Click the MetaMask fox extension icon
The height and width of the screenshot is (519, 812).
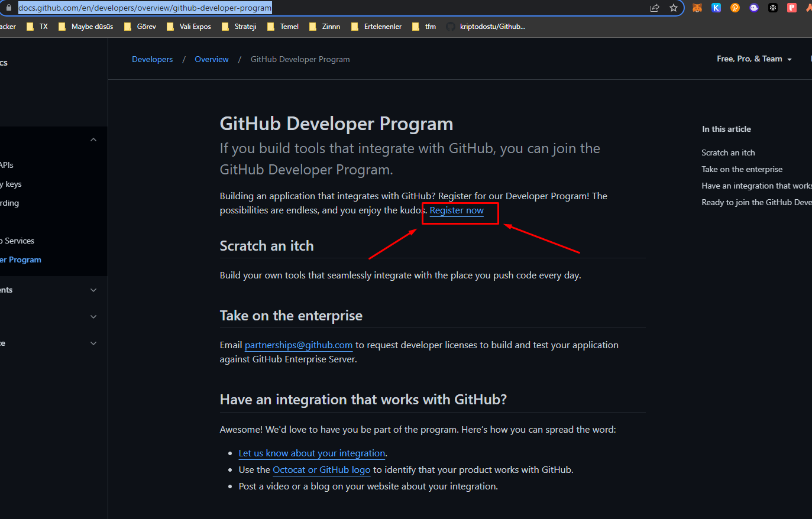click(697, 8)
